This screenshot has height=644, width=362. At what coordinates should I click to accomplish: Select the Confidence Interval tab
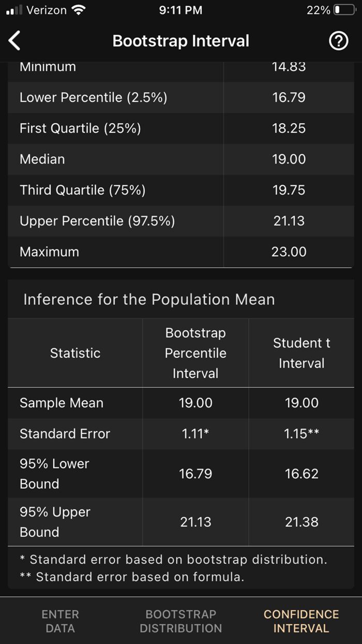click(x=301, y=621)
